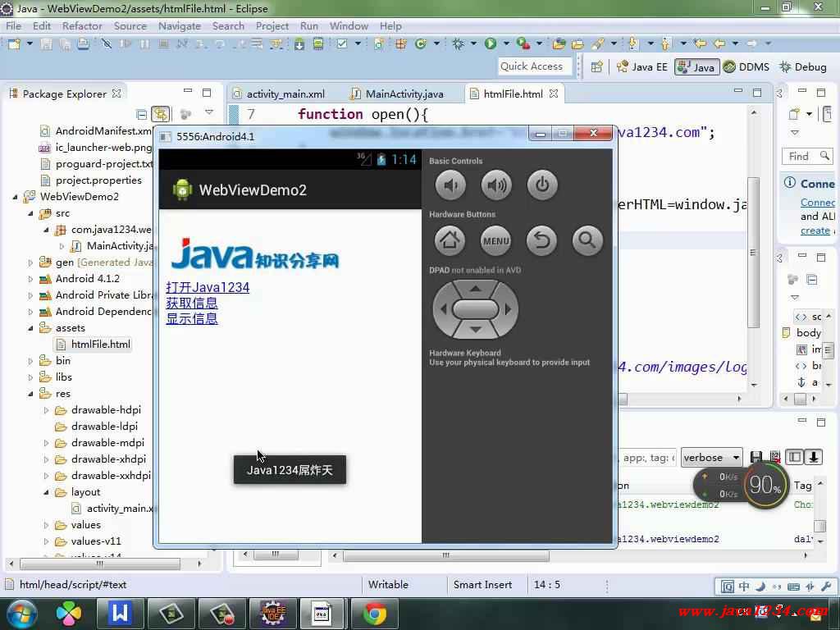The height and width of the screenshot is (630, 840).
Task: Select project.properties file
Action: (x=92, y=180)
